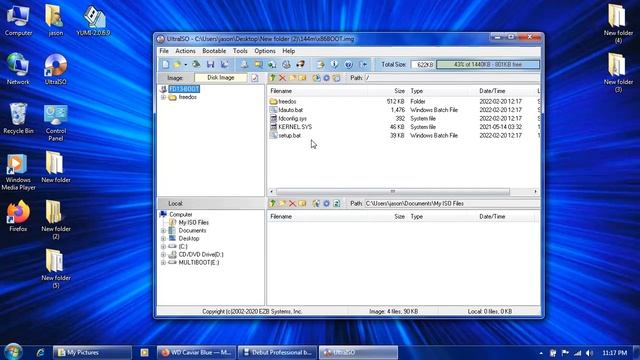Image resolution: width=640 pixels, height=360 pixels.
Task: Click the small document icon beside Disk Image
Action: pos(255,78)
